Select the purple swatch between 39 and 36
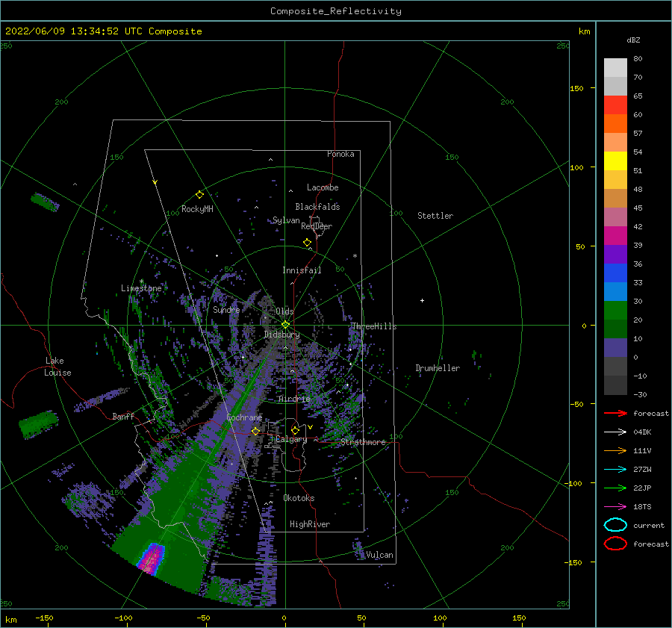The height and width of the screenshot is (628, 672). 615,255
